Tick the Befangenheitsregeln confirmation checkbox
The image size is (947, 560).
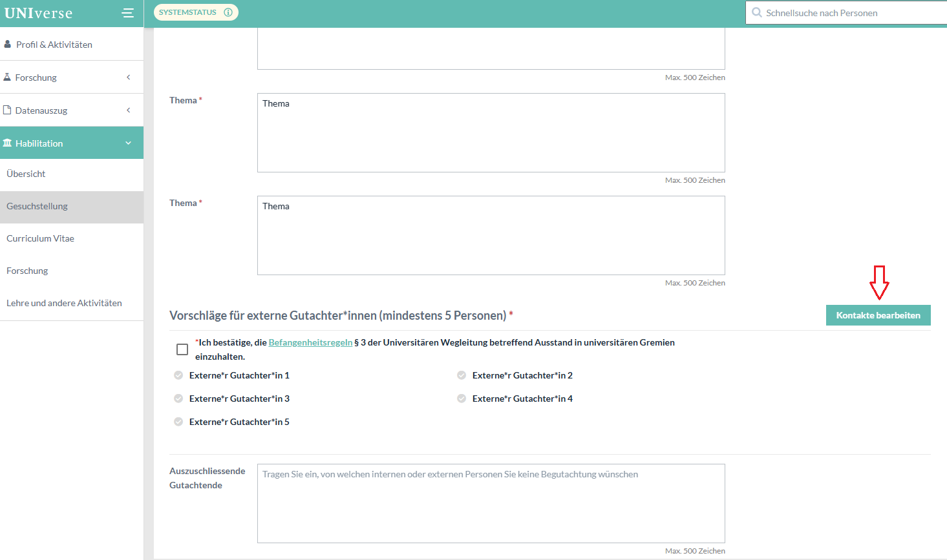(182, 349)
